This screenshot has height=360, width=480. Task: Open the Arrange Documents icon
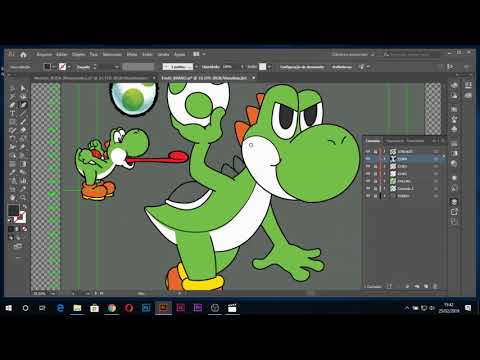point(196,54)
